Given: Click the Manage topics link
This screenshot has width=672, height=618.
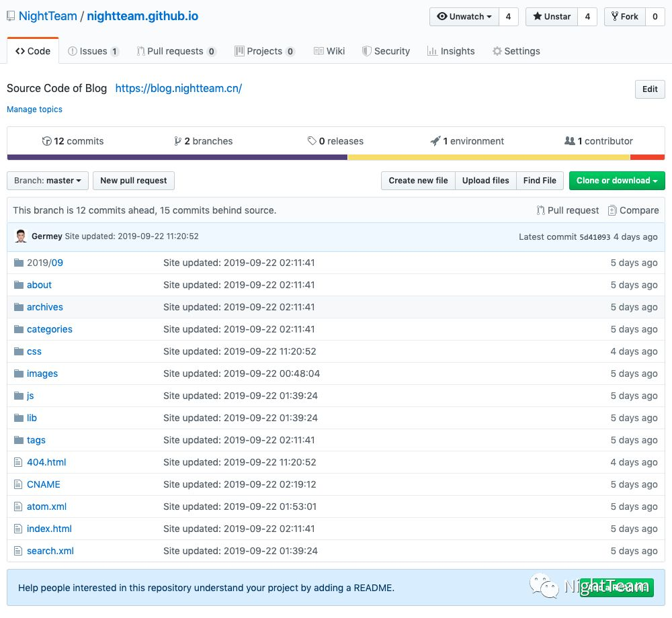Looking at the screenshot, I should pos(35,109).
